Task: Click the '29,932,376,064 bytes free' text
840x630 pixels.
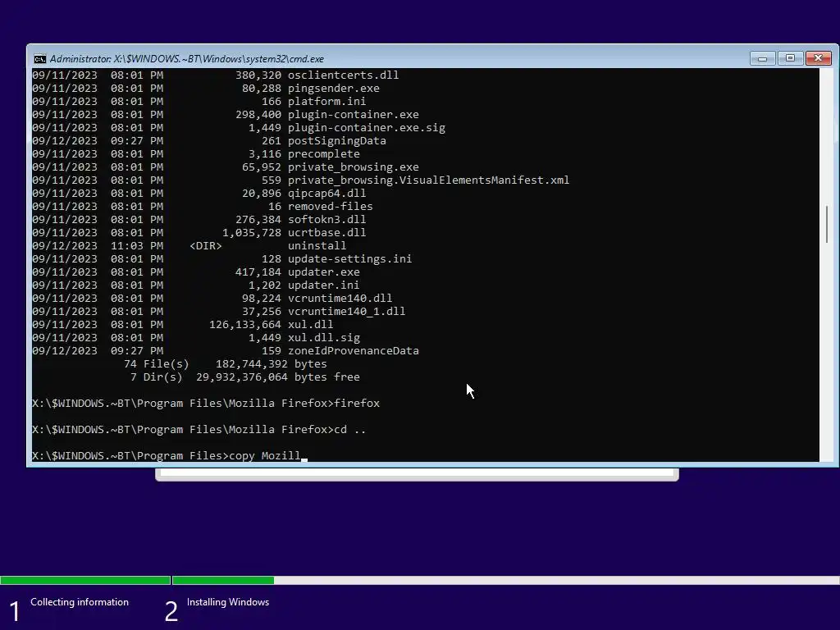Action: (277, 377)
